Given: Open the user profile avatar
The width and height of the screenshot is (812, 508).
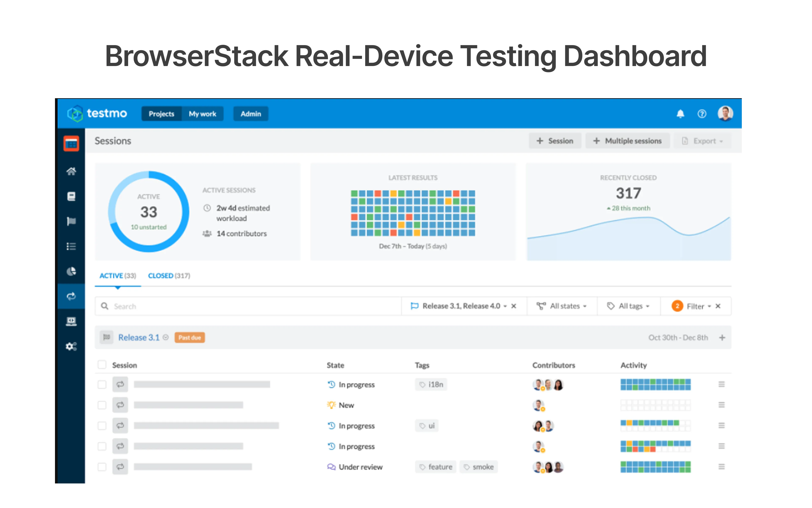Looking at the screenshot, I should click(x=725, y=114).
